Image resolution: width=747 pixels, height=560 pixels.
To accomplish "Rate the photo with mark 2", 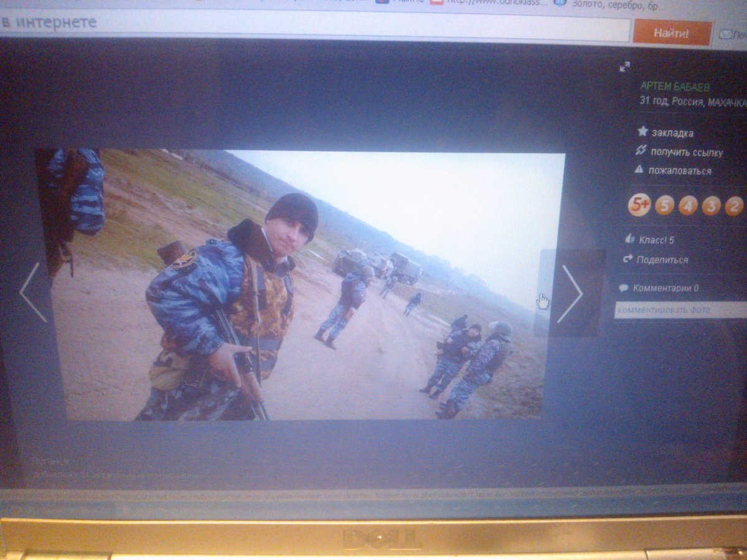I will (734, 207).
